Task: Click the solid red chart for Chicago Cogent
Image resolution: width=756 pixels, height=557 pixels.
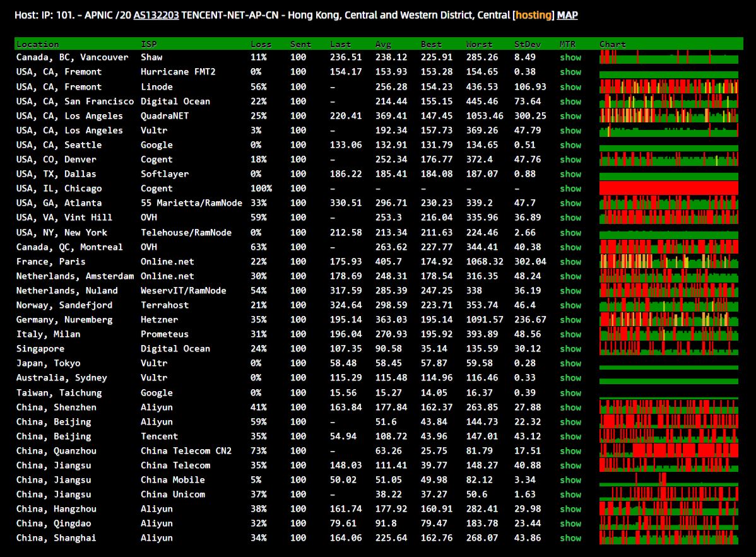Action: coord(669,189)
